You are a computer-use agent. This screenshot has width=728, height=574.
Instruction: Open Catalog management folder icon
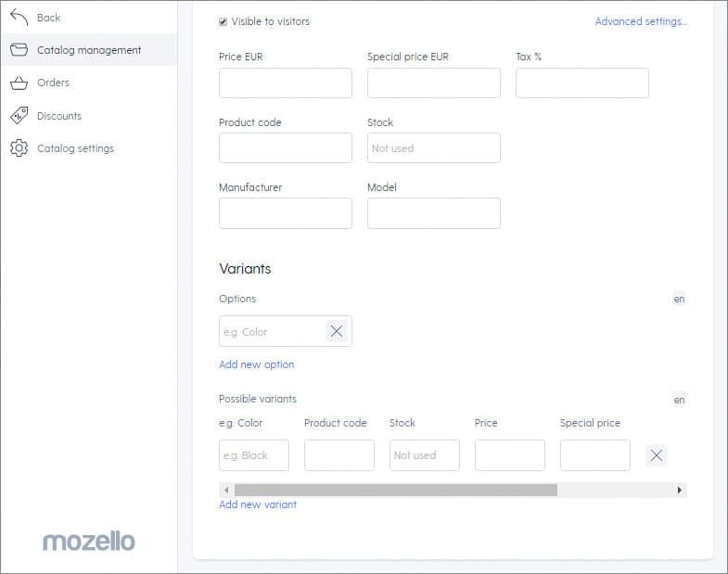point(19,50)
